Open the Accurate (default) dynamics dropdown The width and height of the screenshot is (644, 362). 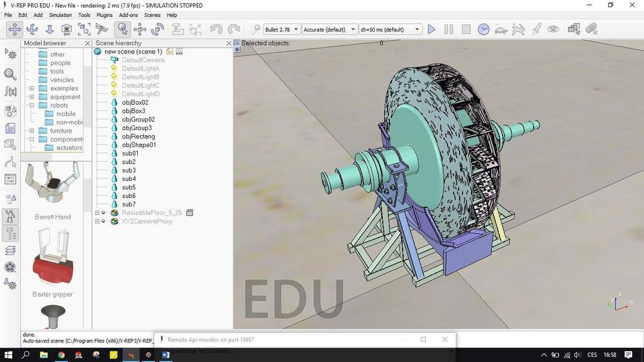330,30
